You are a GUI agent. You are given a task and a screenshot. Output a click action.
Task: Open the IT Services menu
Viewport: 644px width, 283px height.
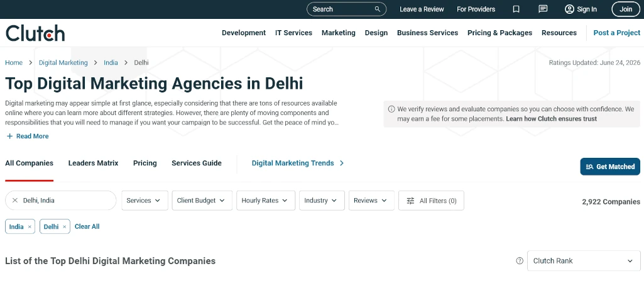[x=293, y=33]
